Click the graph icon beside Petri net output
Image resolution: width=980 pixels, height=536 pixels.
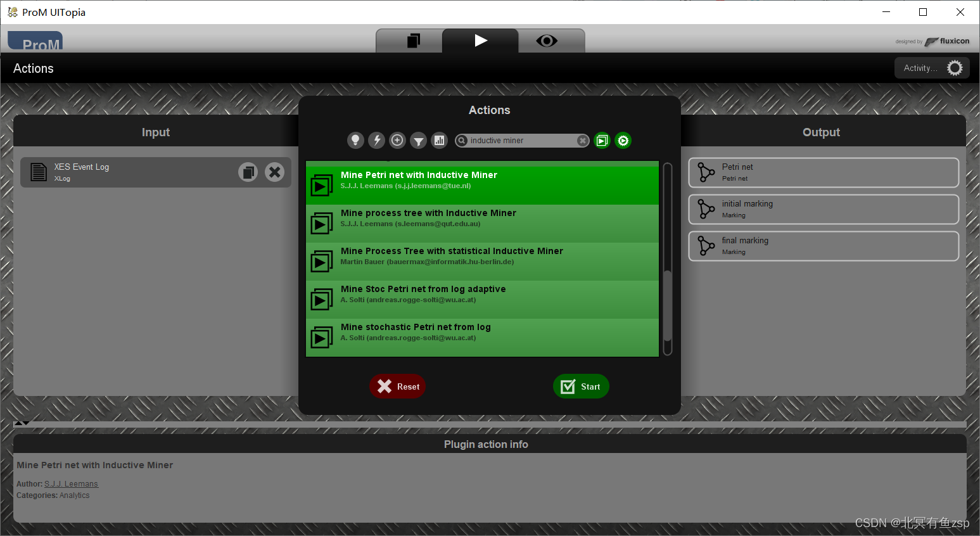(706, 172)
